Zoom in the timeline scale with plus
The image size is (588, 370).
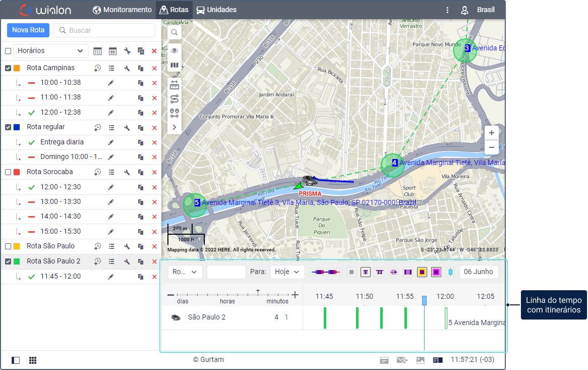coord(295,295)
